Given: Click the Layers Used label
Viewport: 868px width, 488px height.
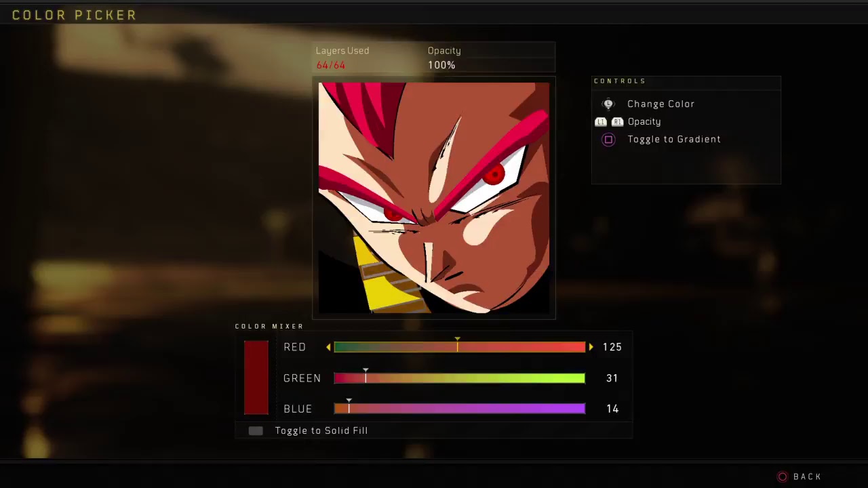Looking at the screenshot, I should [x=342, y=51].
